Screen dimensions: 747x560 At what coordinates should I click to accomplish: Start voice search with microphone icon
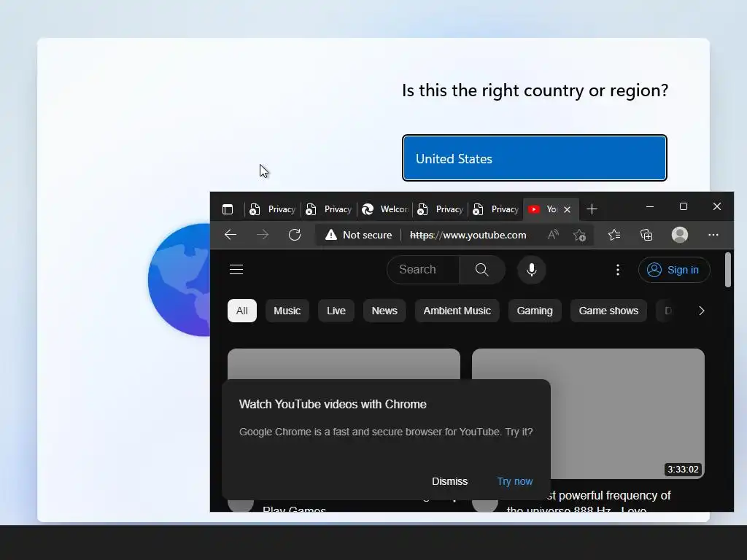532,270
